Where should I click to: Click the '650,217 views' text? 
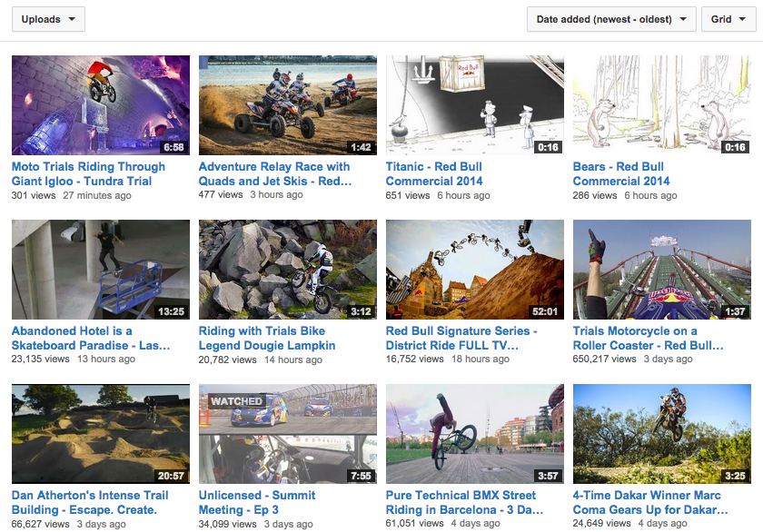click(604, 359)
